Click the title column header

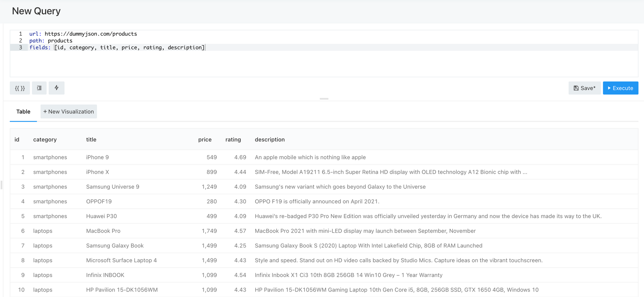click(91, 139)
